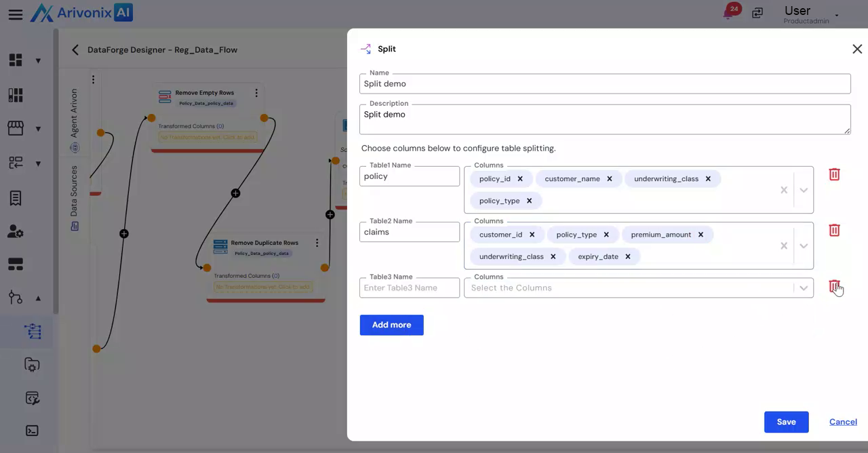
Task: Delete the claims table row with trash icon
Action: click(834, 231)
